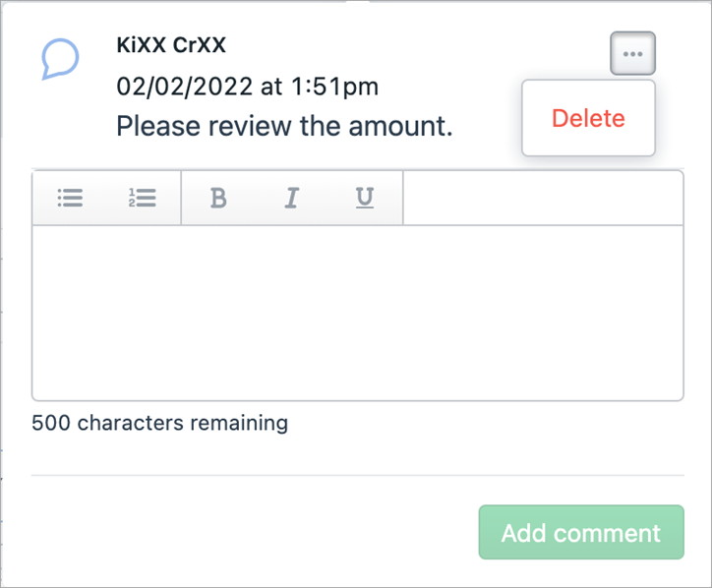
Task: Choose Delete from the comment menu
Action: (x=588, y=118)
